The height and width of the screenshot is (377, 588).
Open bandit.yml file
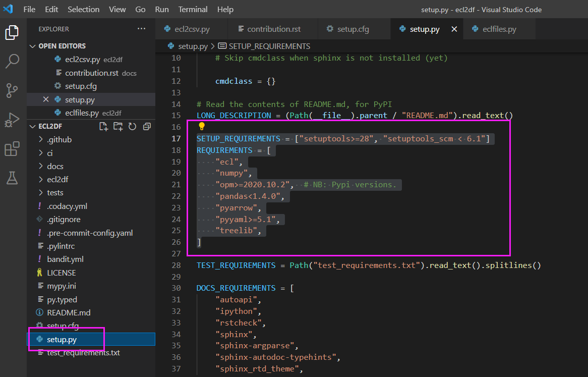coord(91,259)
